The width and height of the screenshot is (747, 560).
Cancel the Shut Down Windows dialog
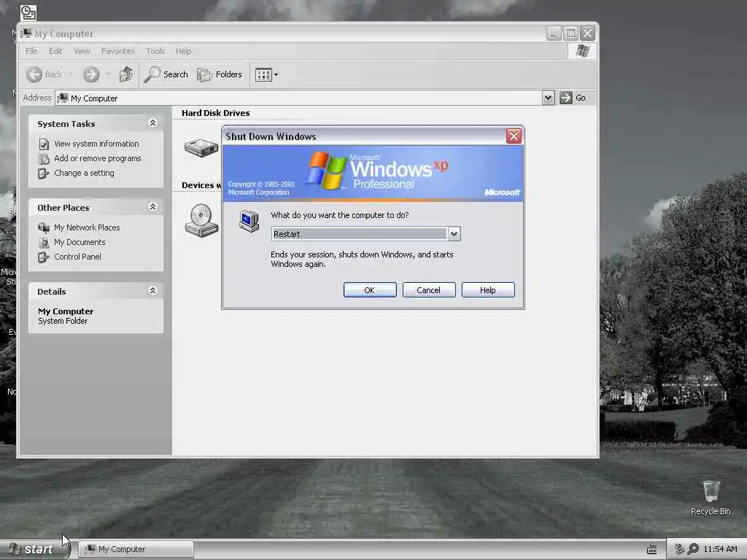pyautogui.click(x=429, y=290)
